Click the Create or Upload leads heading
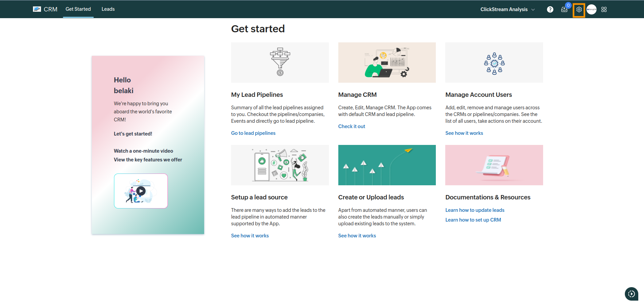 tap(371, 197)
